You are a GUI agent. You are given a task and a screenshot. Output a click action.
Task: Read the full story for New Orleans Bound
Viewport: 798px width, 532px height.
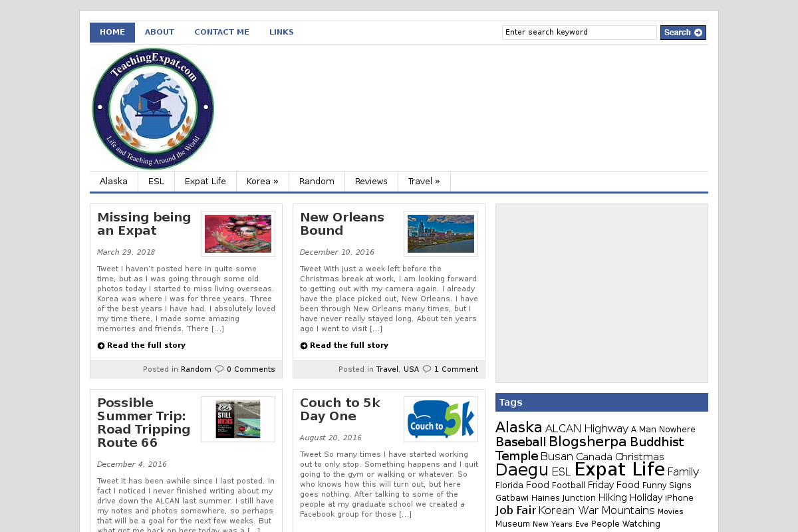348,346
